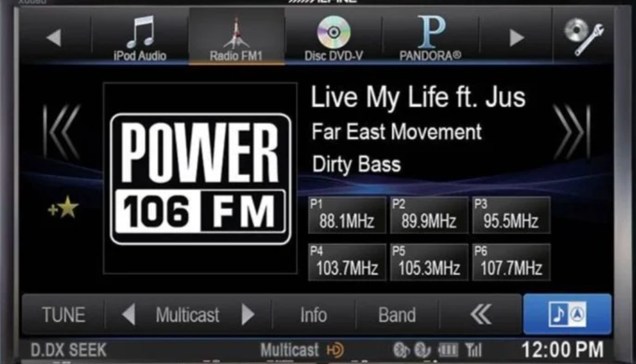Move the source list to next sources
Image resolution: width=636 pixels, height=364 pixels.
coord(516,38)
